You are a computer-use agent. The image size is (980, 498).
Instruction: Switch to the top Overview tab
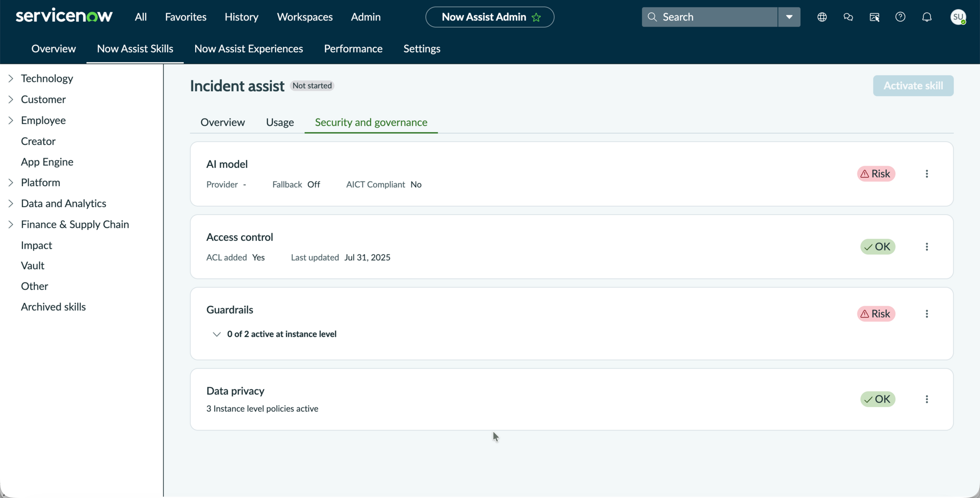(x=53, y=49)
